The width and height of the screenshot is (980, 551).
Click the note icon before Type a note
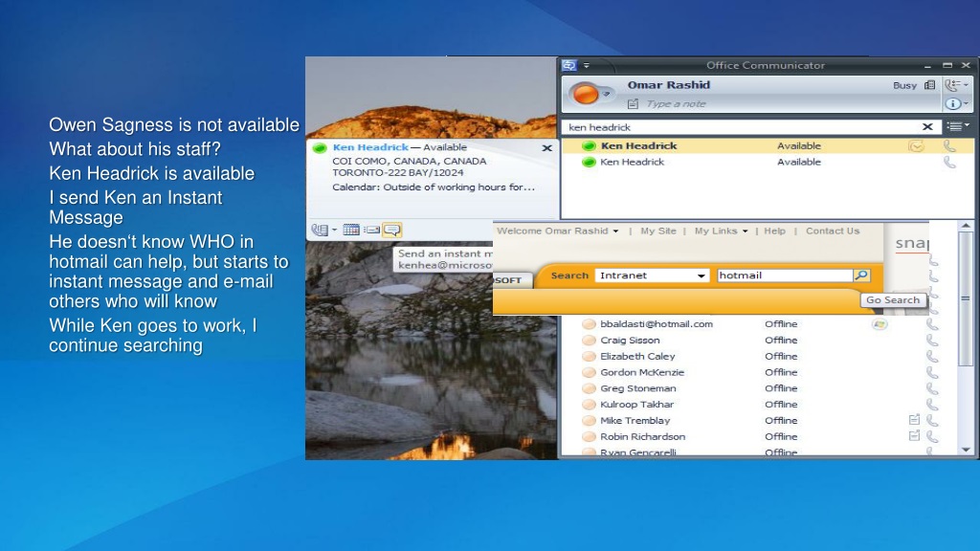pos(633,103)
